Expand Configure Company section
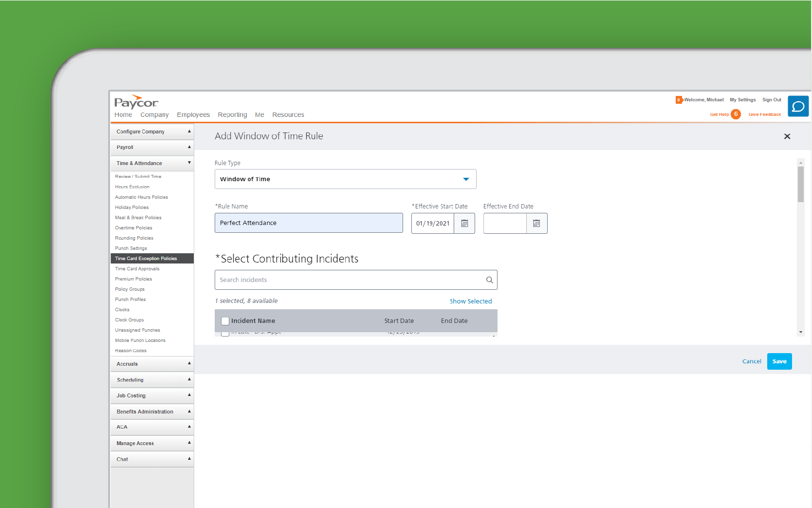The width and height of the screenshot is (812, 508). click(x=152, y=132)
